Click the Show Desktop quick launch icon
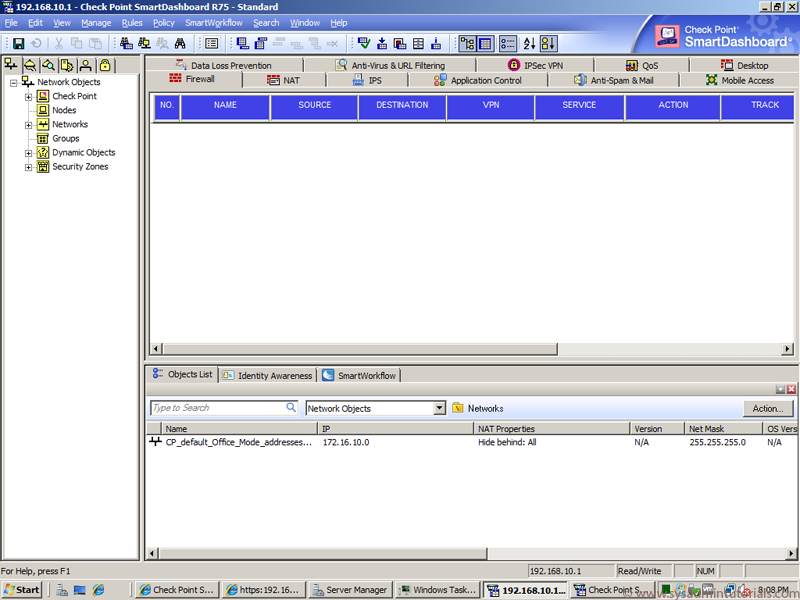Screen dimensions: 800x600 [x=80, y=590]
